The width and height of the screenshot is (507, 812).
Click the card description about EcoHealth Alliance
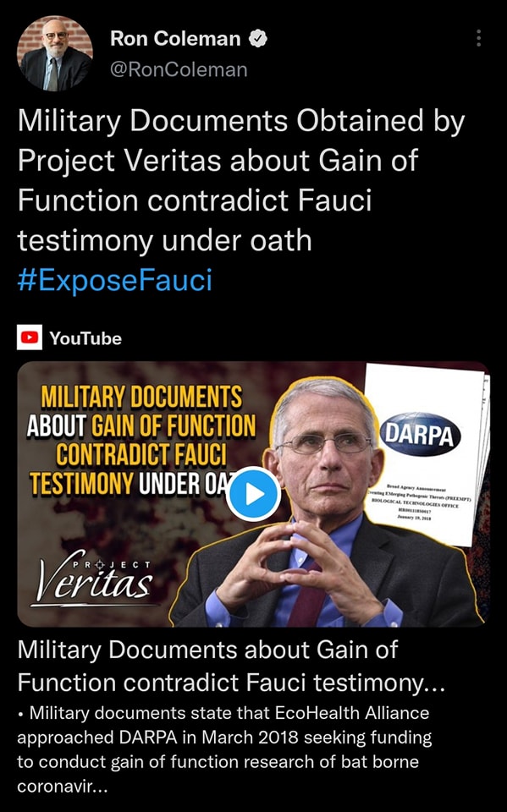(x=224, y=749)
